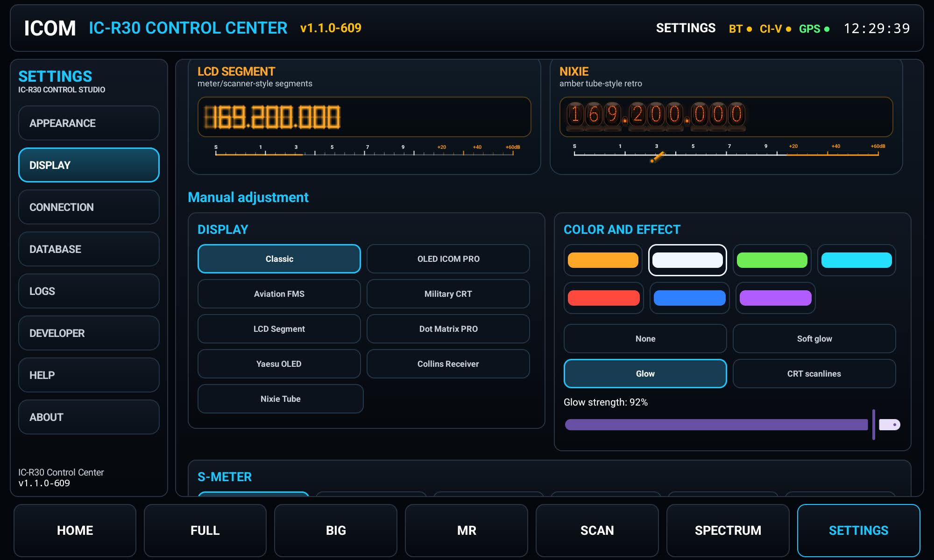Click the GPS status indicator
Image resolution: width=934 pixels, height=560 pixels.
click(814, 29)
